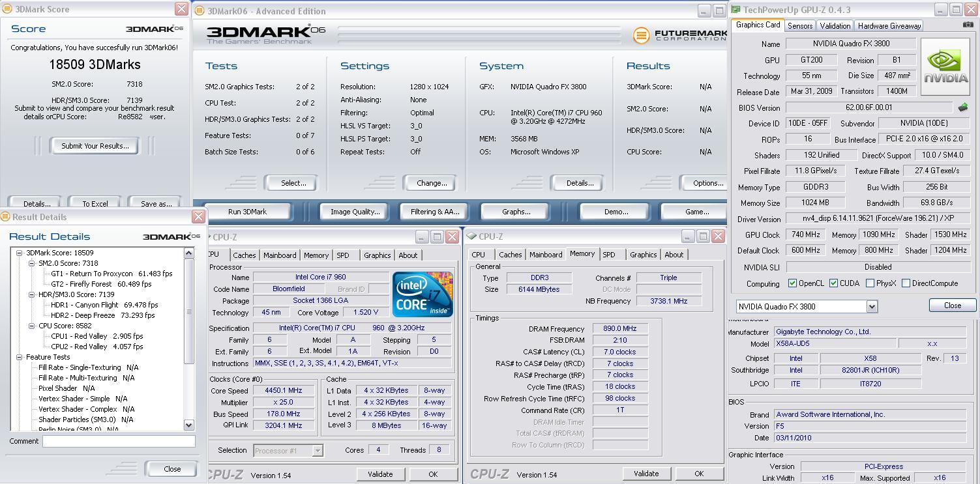Launch the Demo button
The image size is (980, 484).
(x=616, y=212)
